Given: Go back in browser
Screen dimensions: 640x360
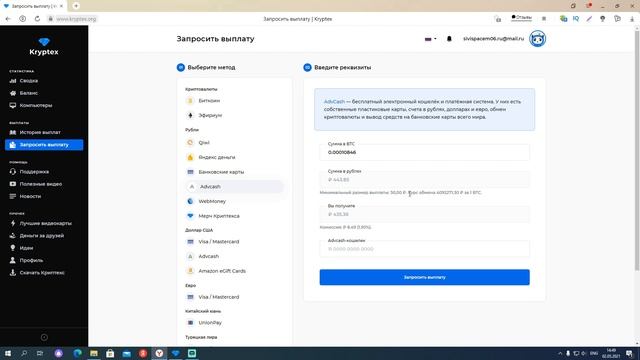Looking at the screenshot, I should click(8, 19).
